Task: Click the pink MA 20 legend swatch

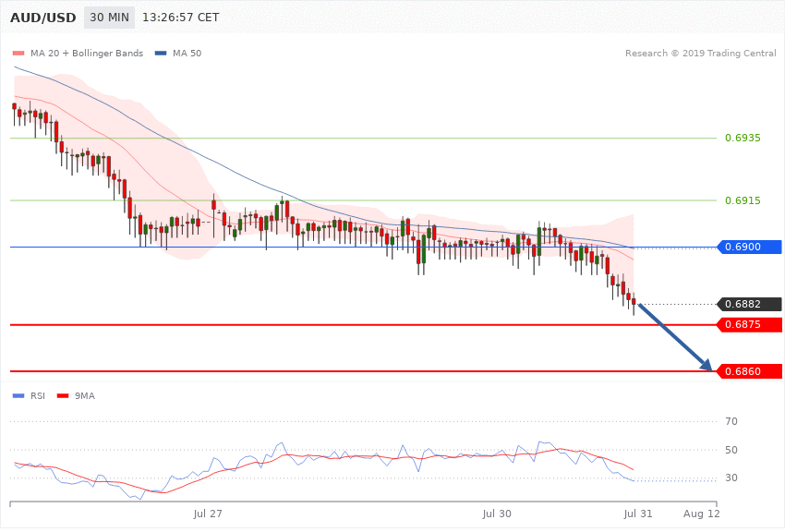Action: tap(18, 54)
